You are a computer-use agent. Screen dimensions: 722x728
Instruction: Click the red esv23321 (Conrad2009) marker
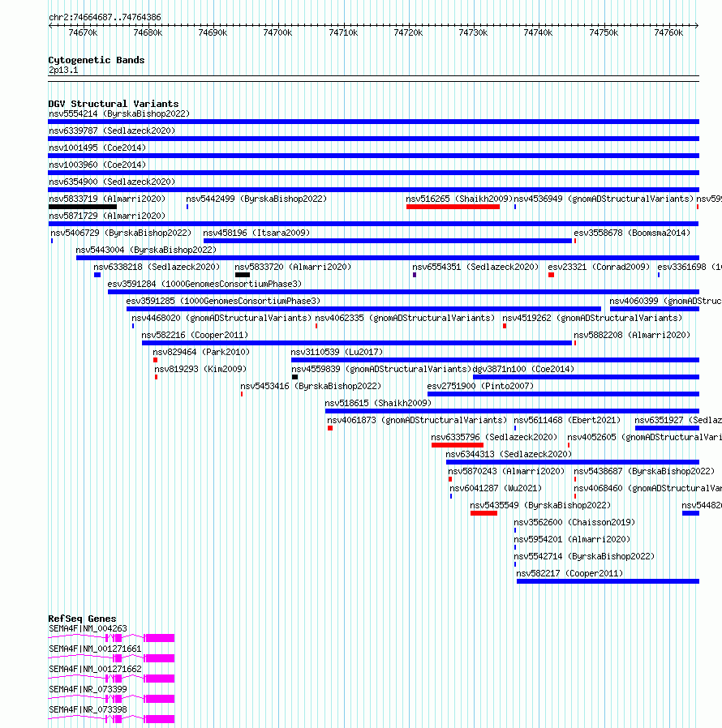coord(551,275)
